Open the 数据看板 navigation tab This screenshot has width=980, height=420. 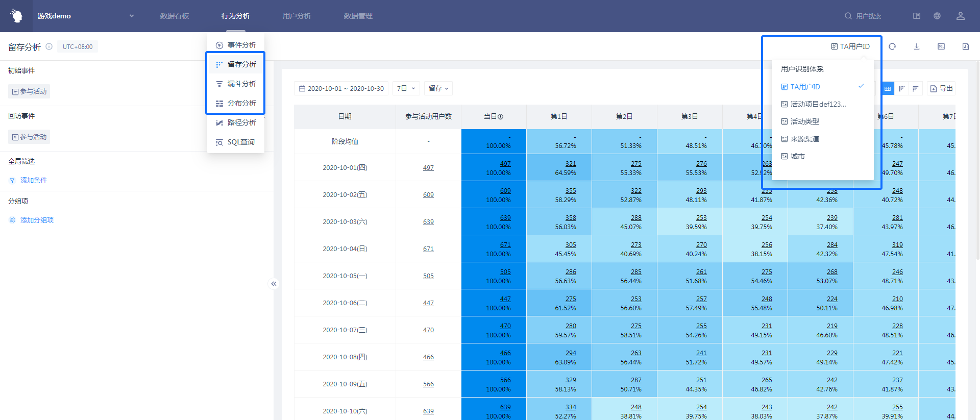click(175, 16)
